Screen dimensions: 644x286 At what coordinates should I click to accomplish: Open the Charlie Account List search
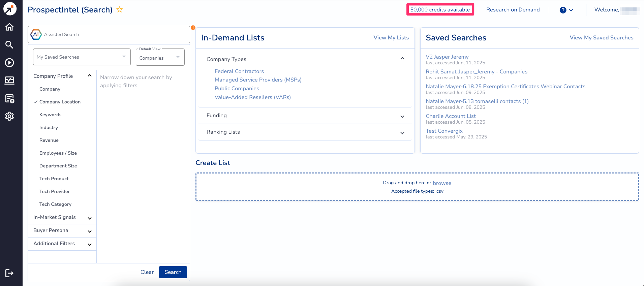pyautogui.click(x=451, y=116)
